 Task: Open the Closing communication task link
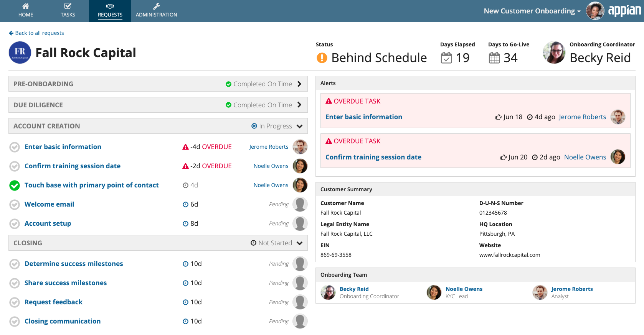63,321
